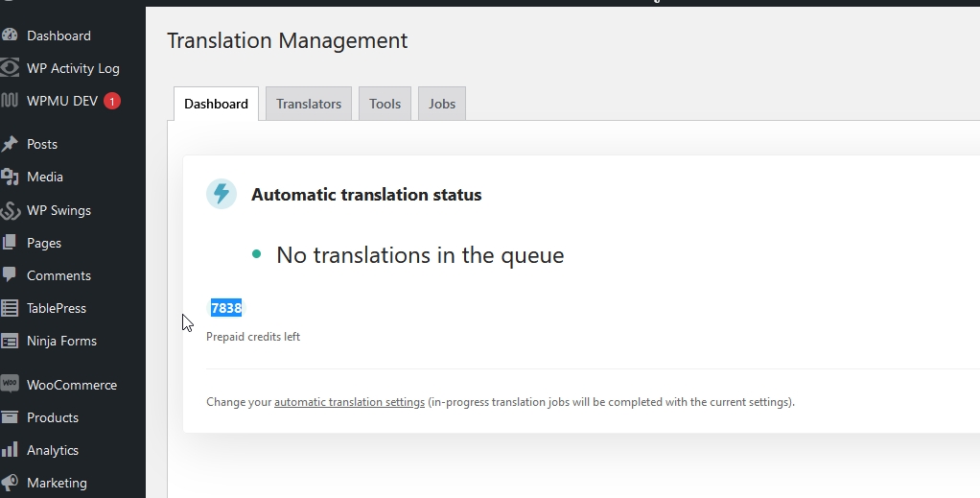
Task: Click the WooCommerce logo icon
Action: click(10, 384)
